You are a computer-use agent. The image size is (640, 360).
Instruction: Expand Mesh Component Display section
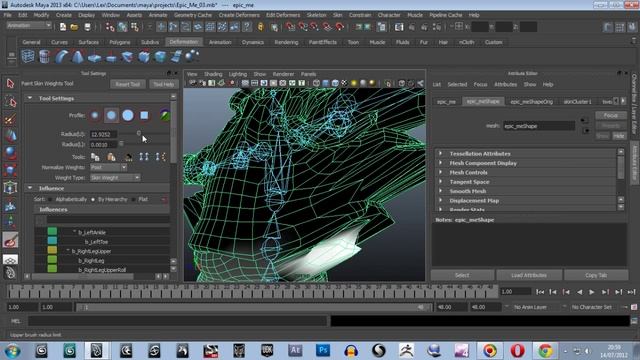[x=440, y=163]
